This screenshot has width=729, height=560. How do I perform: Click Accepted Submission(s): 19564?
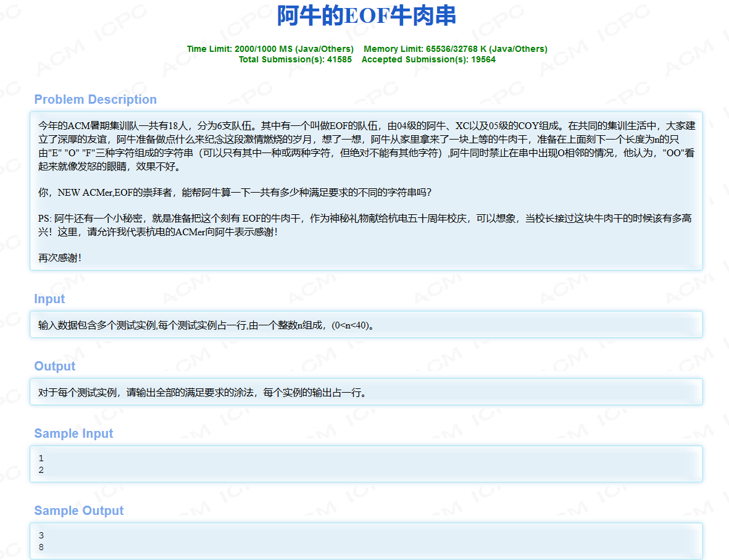(x=428, y=59)
